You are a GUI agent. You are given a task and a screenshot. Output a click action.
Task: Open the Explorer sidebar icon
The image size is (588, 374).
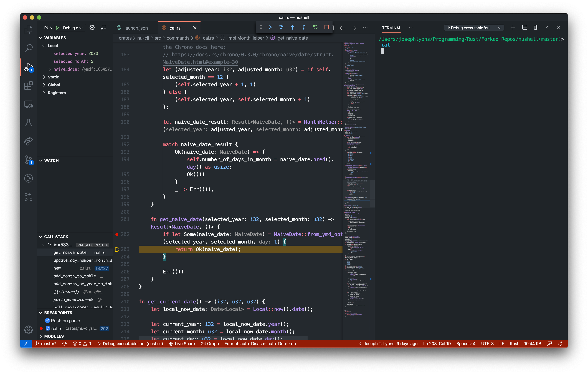(28, 30)
